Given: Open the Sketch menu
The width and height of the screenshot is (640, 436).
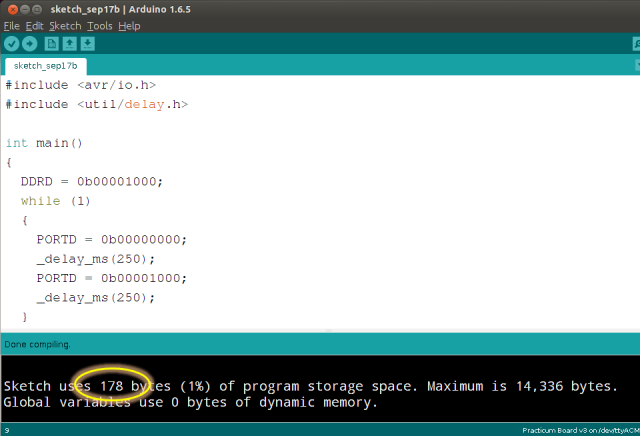Looking at the screenshot, I should pos(65,25).
